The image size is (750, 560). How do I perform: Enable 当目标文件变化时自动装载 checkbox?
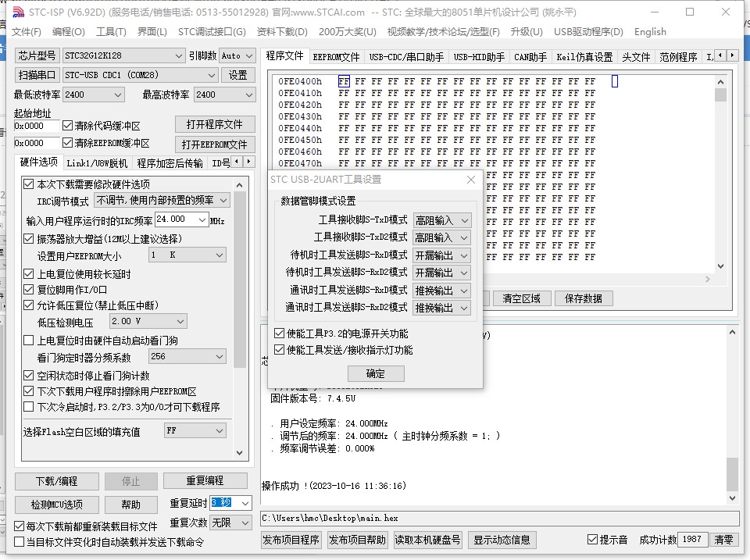[x=19, y=542]
